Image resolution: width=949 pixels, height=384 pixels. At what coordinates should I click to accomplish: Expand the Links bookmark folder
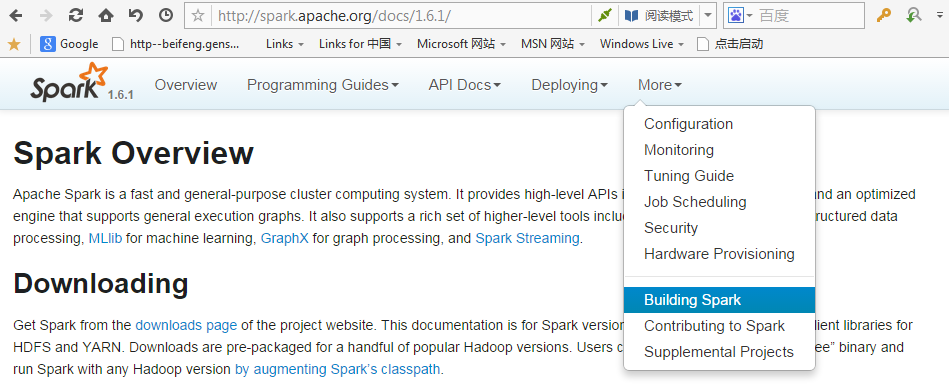[x=284, y=44]
